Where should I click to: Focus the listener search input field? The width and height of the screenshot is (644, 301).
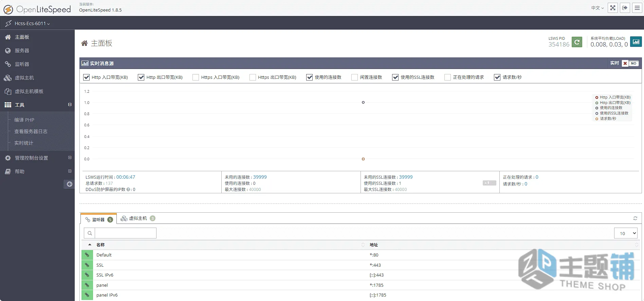click(x=126, y=233)
